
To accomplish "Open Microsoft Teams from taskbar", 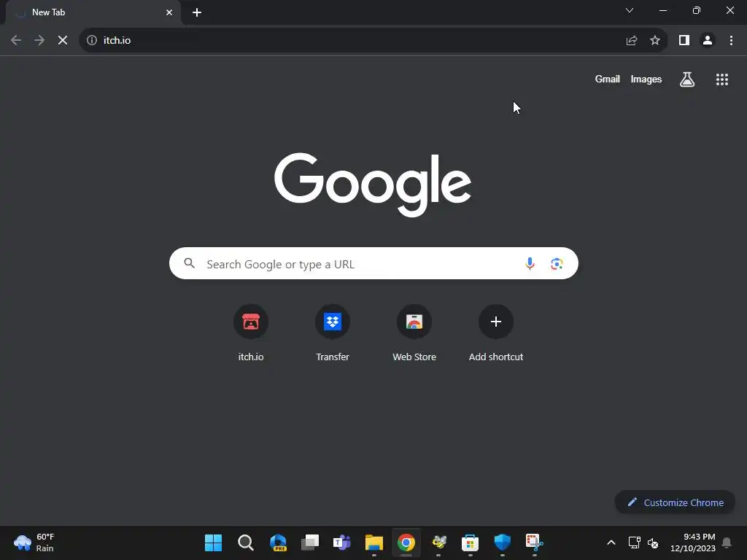I will pos(341,542).
